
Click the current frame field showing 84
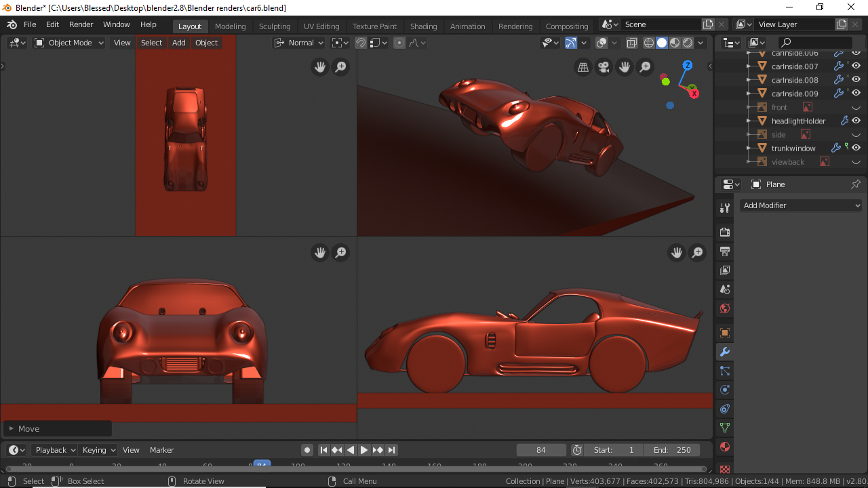(540, 450)
